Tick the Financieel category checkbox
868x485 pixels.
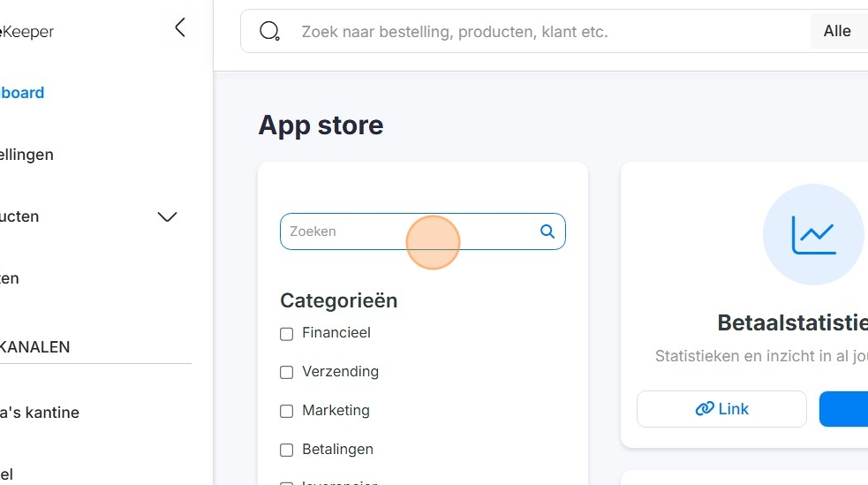(286, 334)
